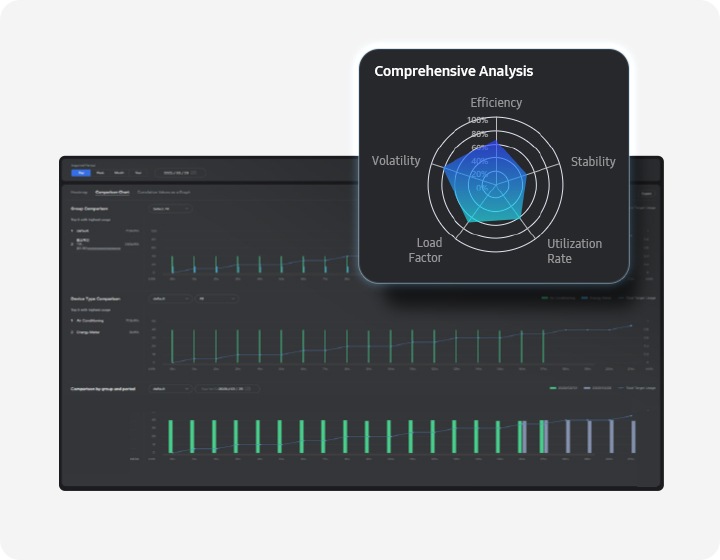The height and width of the screenshot is (560, 720).
Task: Switch to the Comparison Chart tab
Action: tap(112, 191)
